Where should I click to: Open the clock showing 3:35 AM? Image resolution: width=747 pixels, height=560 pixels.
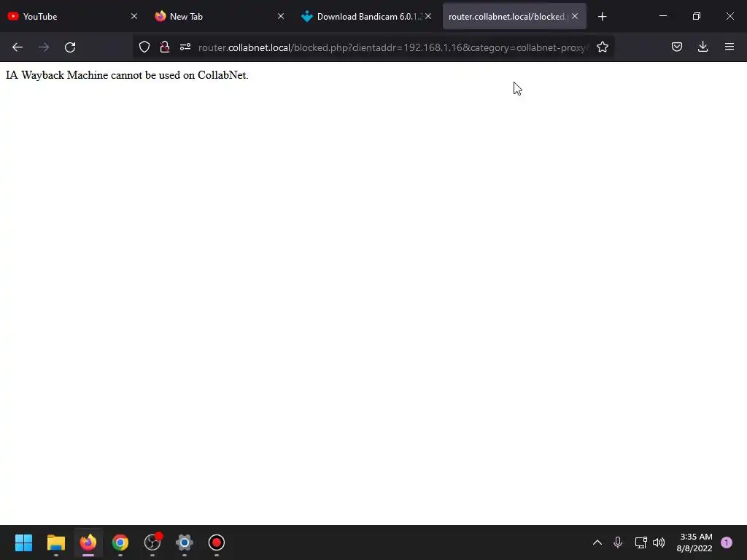pos(694,542)
